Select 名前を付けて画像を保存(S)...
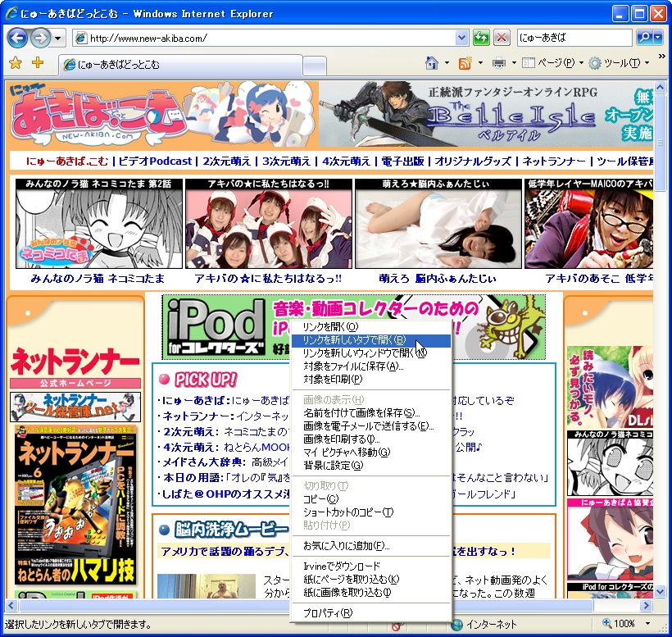Viewport: 672px width, 637px height. [371, 413]
